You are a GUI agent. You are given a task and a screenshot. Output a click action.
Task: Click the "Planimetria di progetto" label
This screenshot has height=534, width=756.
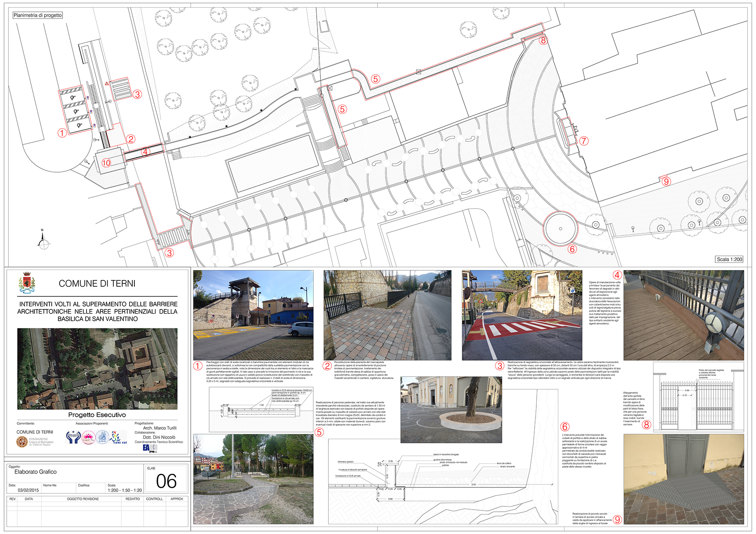[38, 15]
